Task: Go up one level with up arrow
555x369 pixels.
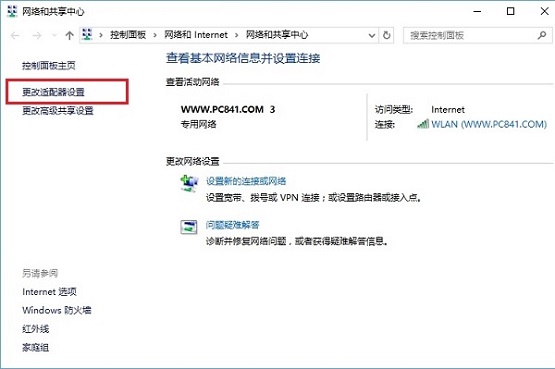Action: click(x=69, y=35)
